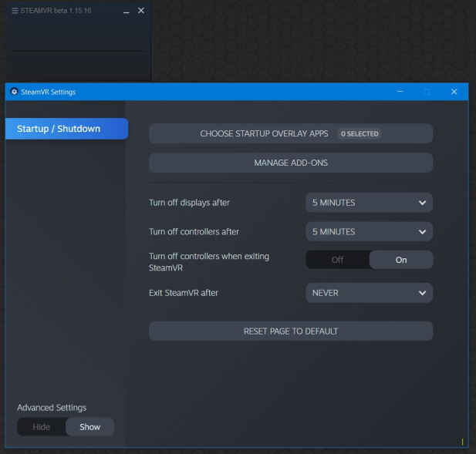Minimize the small SteamVR beta window
Screen dimensions: 476x454
point(127,11)
